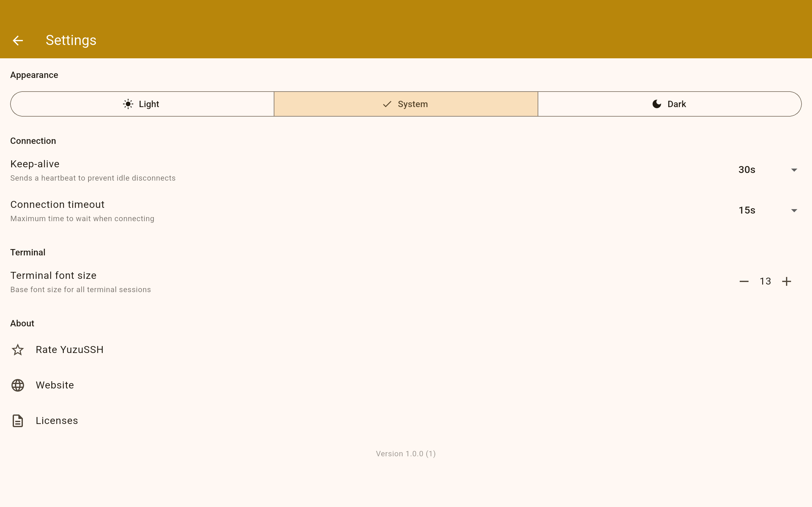Image resolution: width=812 pixels, height=507 pixels.
Task: Expand the Connection timeout dropdown arrow
Action: 794,211
